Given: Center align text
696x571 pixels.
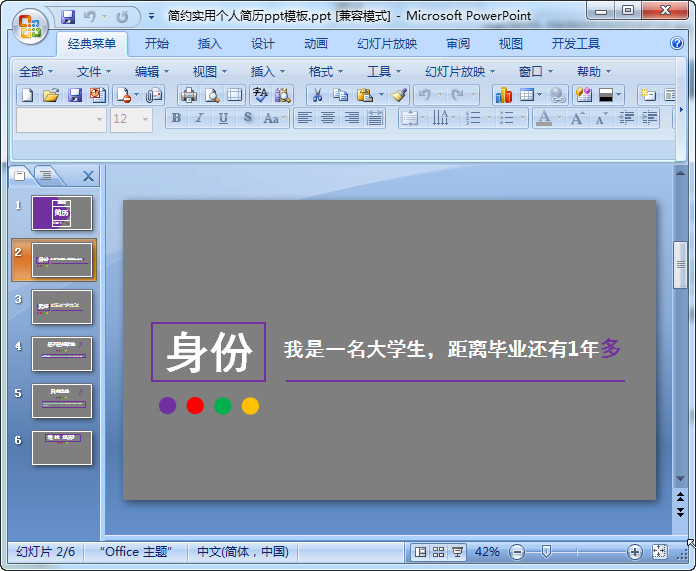Looking at the screenshot, I should click(x=328, y=118).
